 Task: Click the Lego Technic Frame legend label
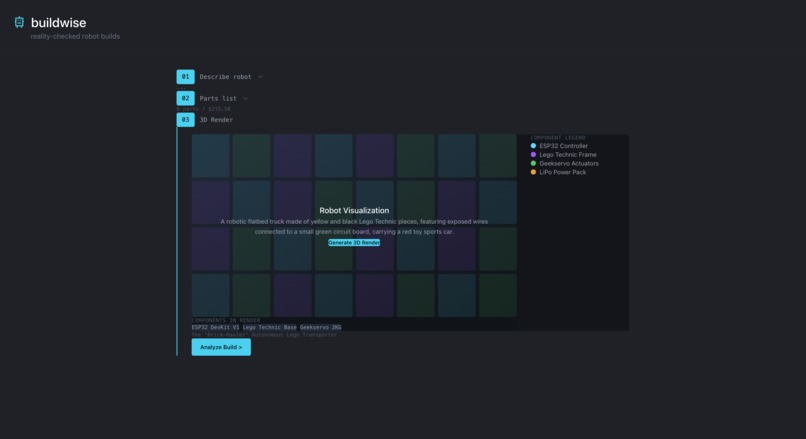click(568, 155)
